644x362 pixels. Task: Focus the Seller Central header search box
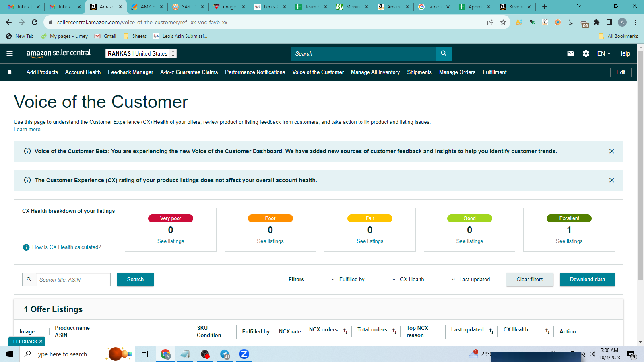coord(363,53)
